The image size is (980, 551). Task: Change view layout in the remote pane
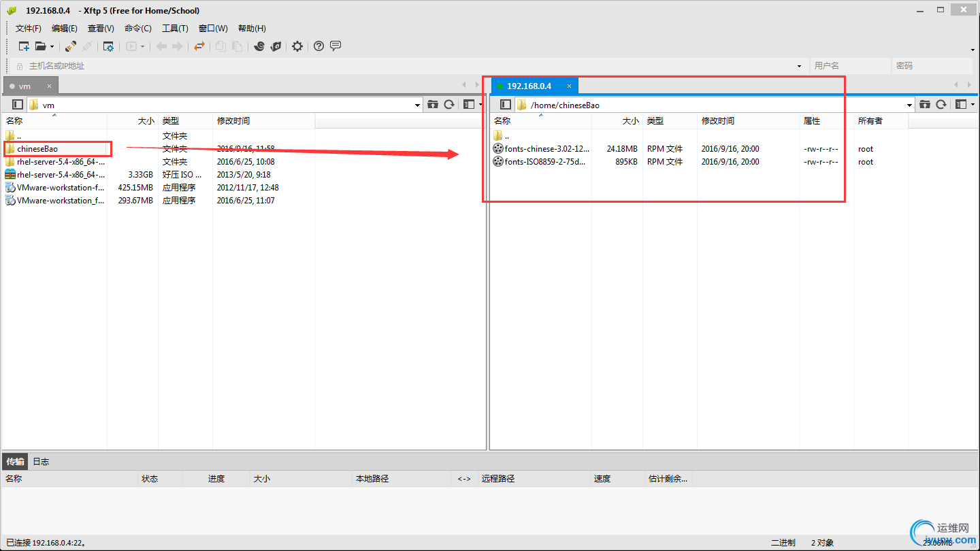(961, 105)
